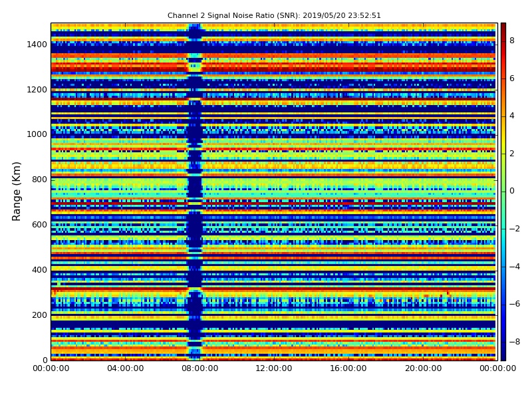This screenshot has height=399, width=532.
Task: Click the dark blue bottom of the colorbar
Action: (503, 354)
